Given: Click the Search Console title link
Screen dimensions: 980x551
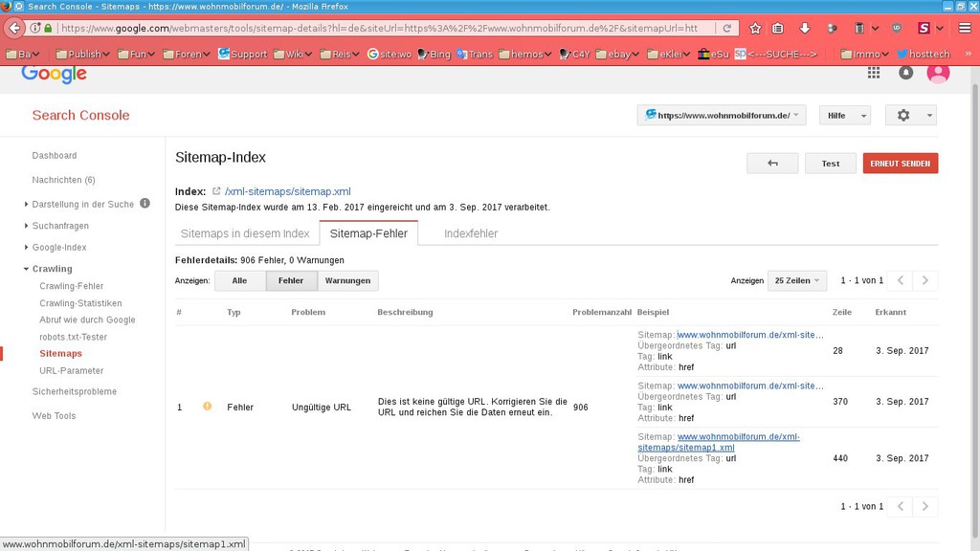Looking at the screenshot, I should point(80,115).
